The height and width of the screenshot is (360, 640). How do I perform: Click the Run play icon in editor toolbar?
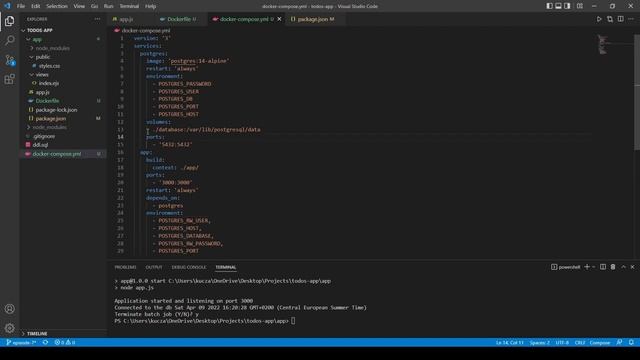pyautogui.click(x=599, y=19)
